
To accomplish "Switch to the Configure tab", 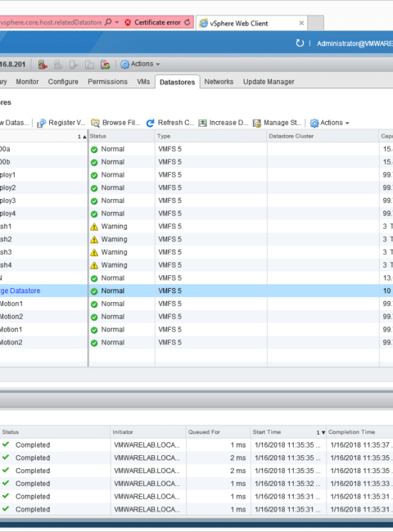I will pos(63,82).
